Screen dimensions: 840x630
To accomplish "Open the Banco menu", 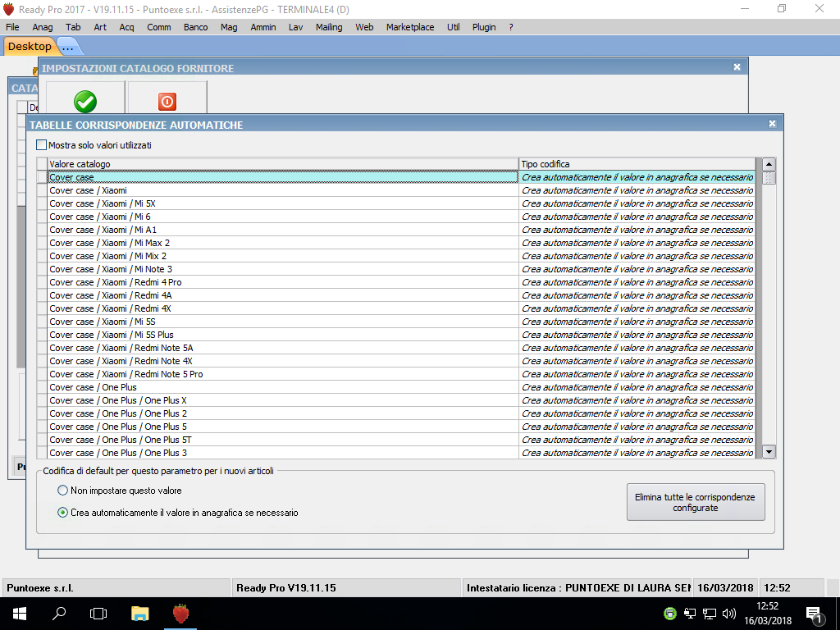I will pyautogui.click(x=195, y=27).
